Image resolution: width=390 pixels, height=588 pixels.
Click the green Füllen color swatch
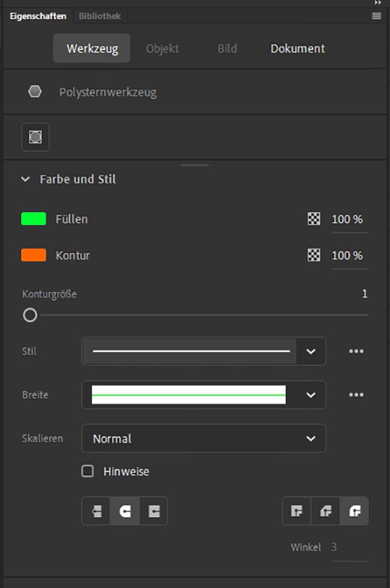click(x=33, y=219)
